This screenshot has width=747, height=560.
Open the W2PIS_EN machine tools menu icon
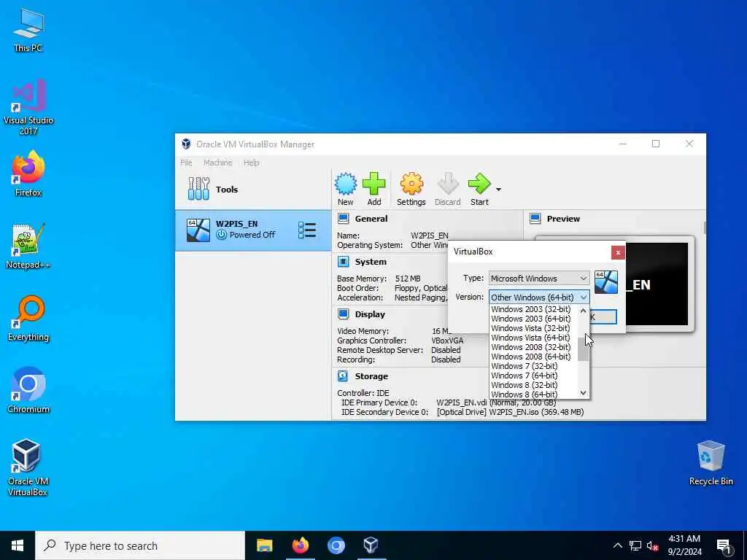pyautogui.click(x=307, y=230)
